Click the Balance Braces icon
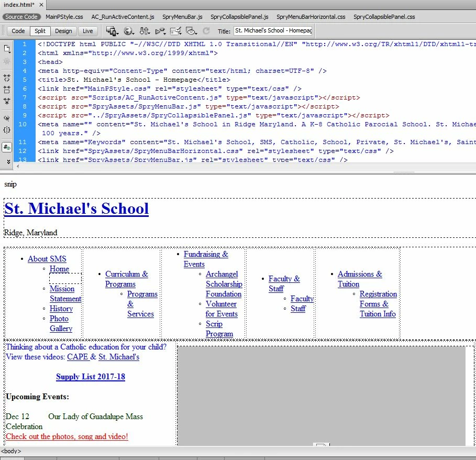Viewport: 476px width, 460px height. pyautogui.click(x=7, y=130)
